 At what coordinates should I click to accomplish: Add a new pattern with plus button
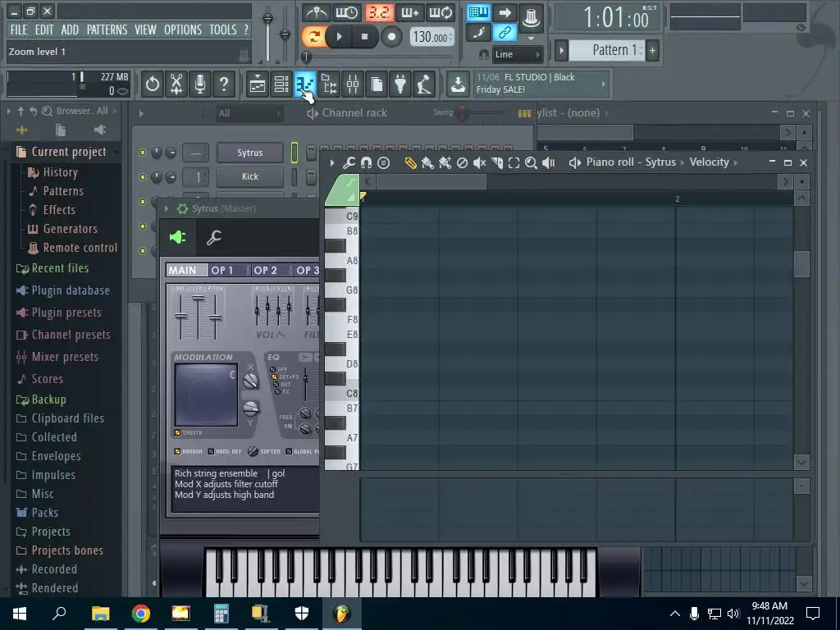(652, 51)
